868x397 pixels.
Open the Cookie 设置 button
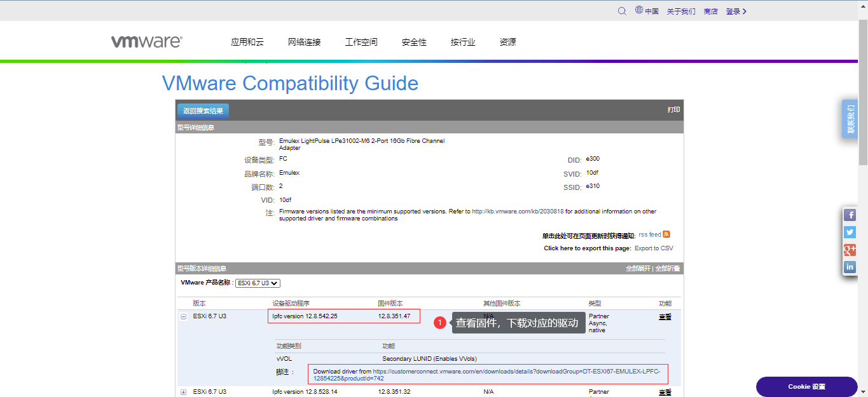click(x=806, y=386)
